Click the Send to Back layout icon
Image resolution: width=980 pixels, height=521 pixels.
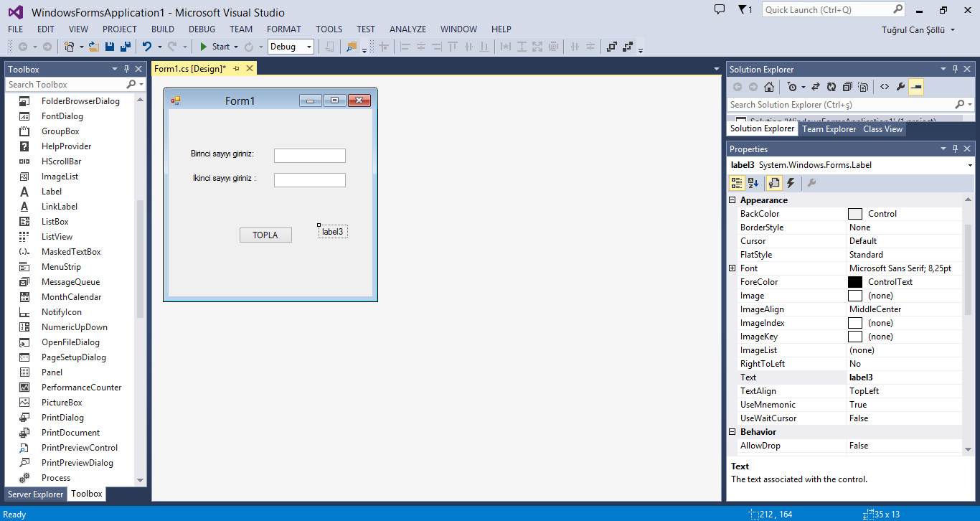(628, 47)
